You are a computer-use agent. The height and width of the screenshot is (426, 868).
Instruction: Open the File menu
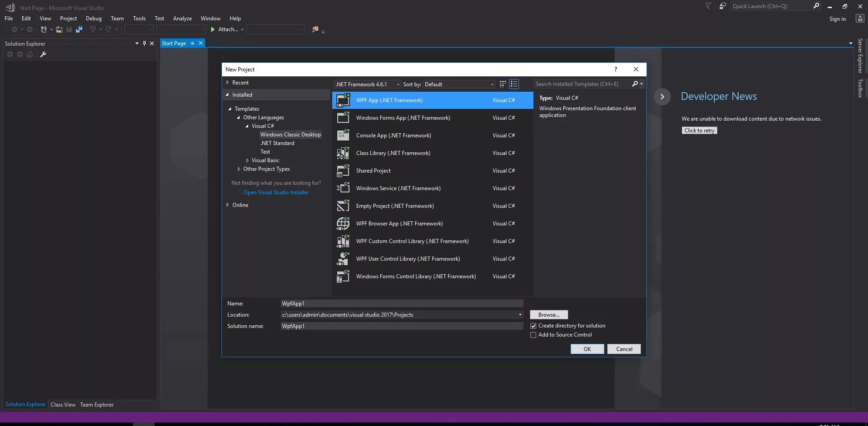[9, 19]
